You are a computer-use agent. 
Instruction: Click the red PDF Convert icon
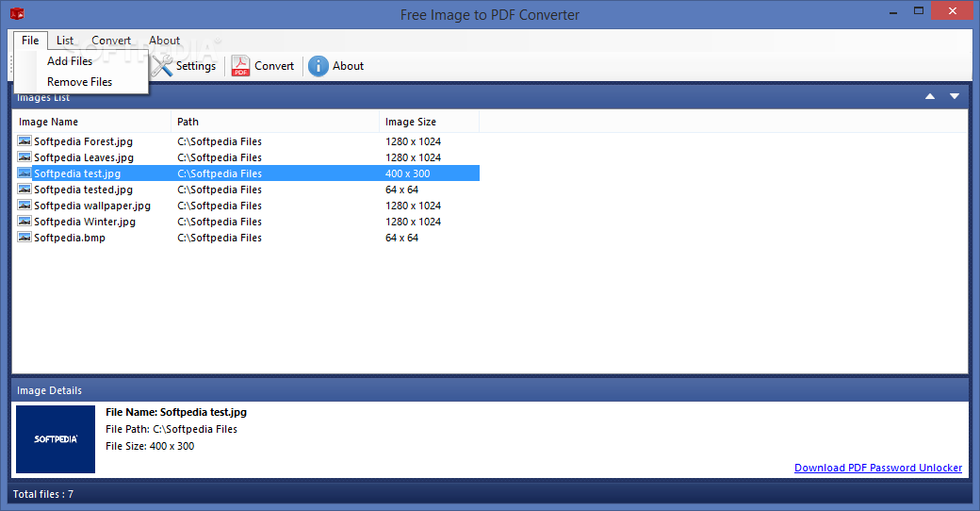point(240,66)
